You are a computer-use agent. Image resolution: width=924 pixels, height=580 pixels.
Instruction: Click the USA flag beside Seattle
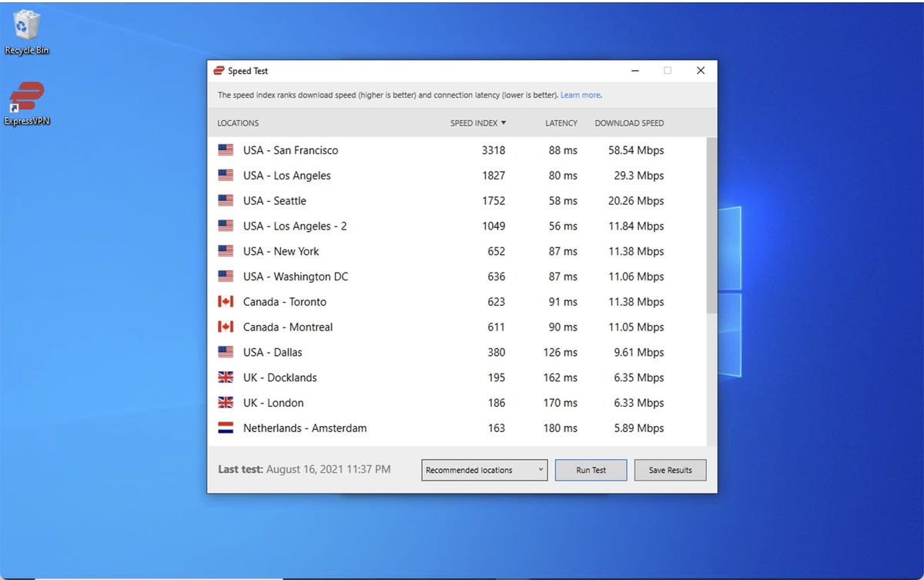(226, 201)
